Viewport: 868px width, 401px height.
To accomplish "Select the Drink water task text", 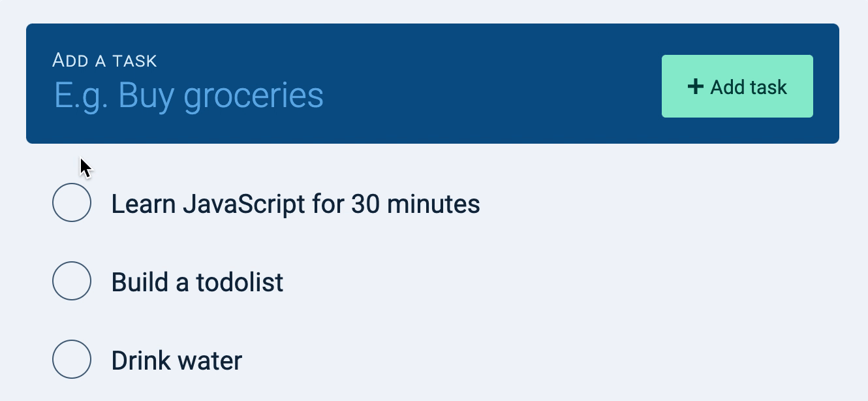I will pos(176,360).
